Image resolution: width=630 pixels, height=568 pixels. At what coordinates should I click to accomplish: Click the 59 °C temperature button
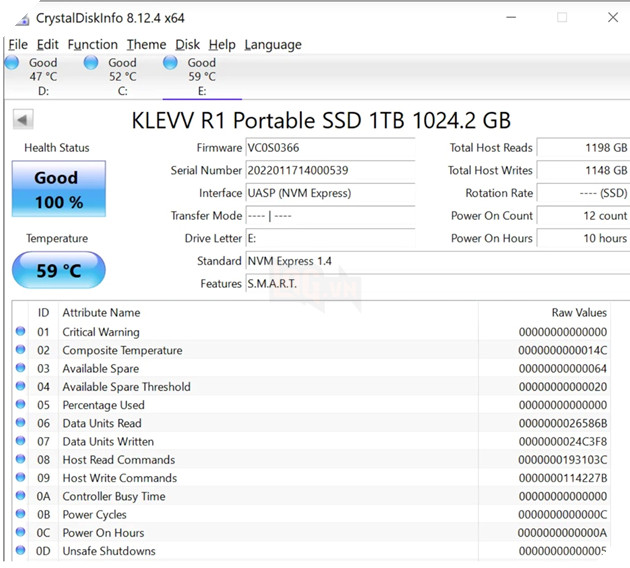click(x=59, y=270)
